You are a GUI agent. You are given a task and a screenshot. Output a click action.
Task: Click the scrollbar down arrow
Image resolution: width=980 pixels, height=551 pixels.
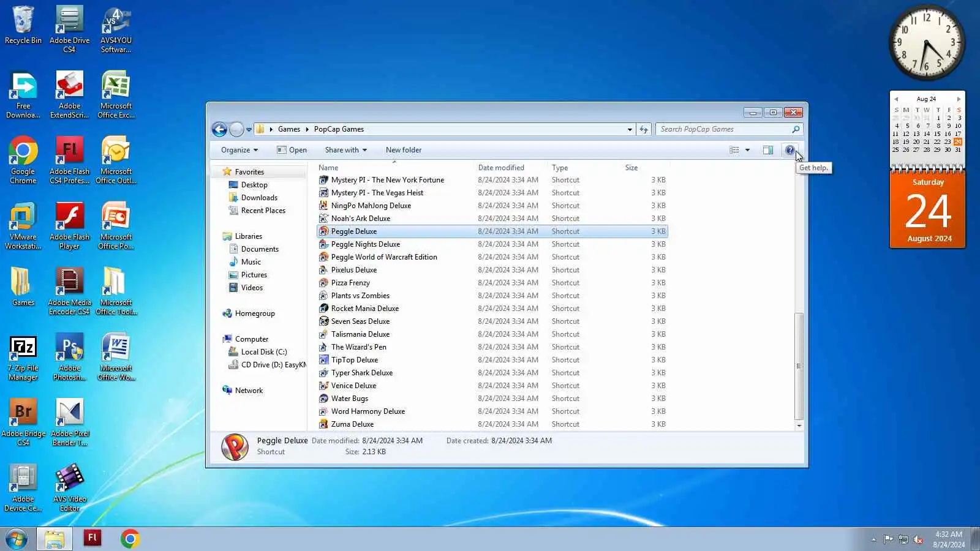point(799,425)
